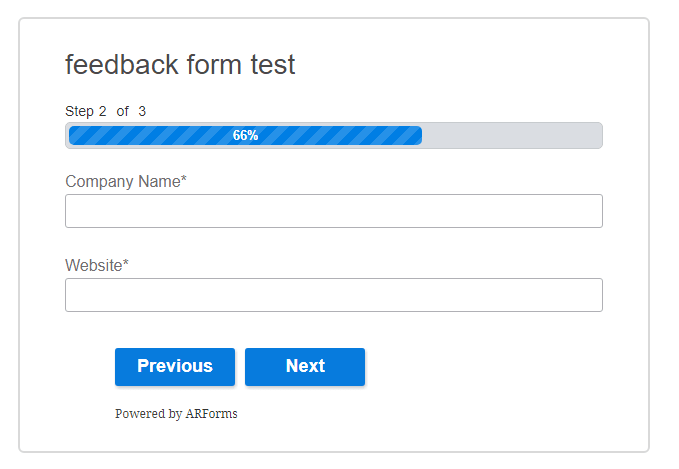Go back with the Previous button
This screenshot has height=469, width=679.
point(175,366)
